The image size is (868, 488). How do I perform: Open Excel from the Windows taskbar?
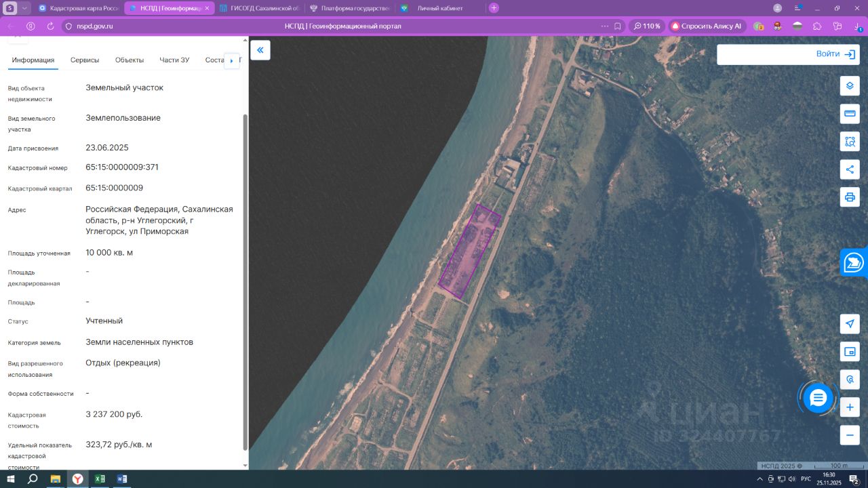pos(100,479)
